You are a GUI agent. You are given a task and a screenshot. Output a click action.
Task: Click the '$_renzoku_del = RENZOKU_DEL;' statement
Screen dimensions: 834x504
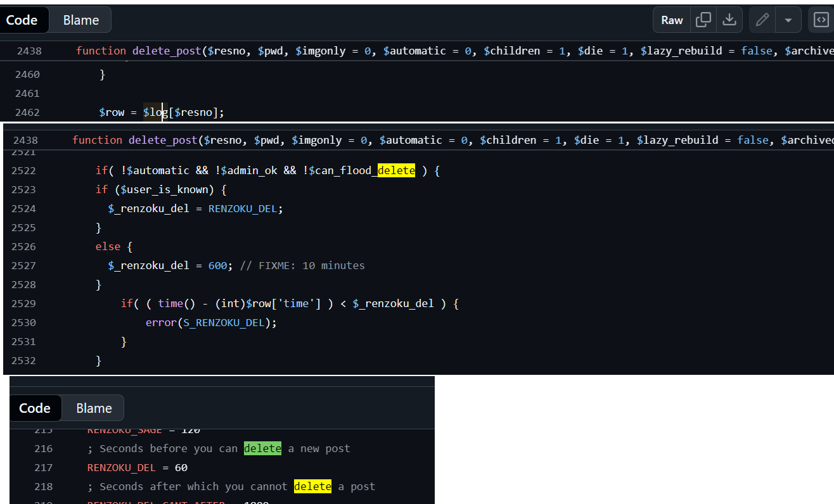click(x=195, y=208)
